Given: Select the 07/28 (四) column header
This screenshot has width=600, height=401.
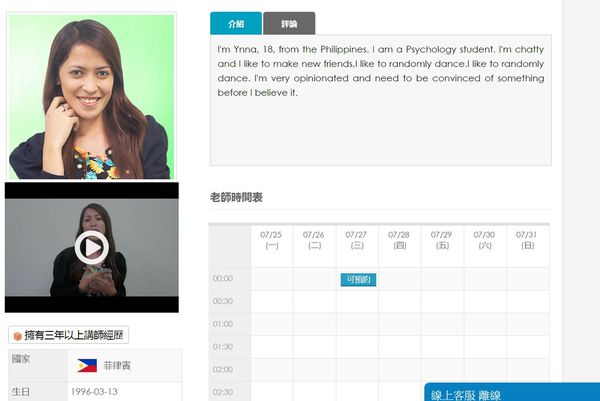Looking at the screenshot, I should 399,240.
